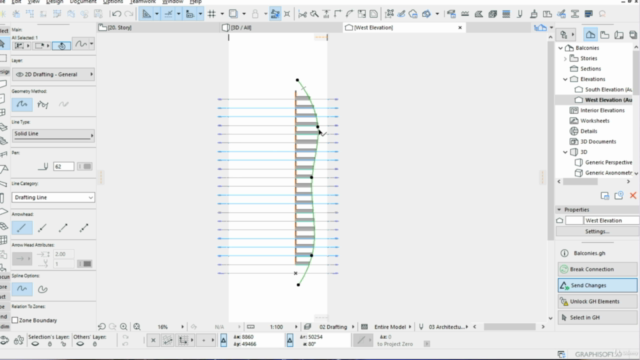Image resolution: width=640 pixels, height=360 pixels.
Task: Open the 2D Drafting - General layer dropdown
Action: (53, 74)
